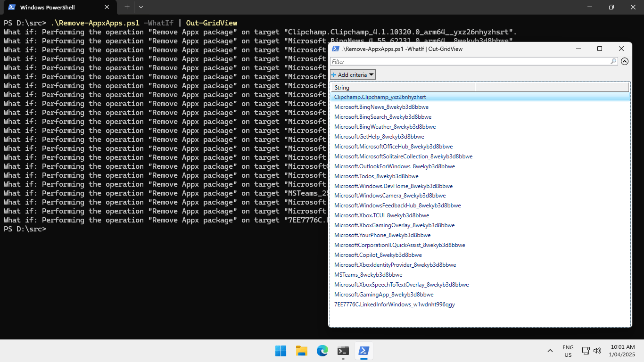Click the volume speaker icon
644x362 pixels.
[597, 351]
